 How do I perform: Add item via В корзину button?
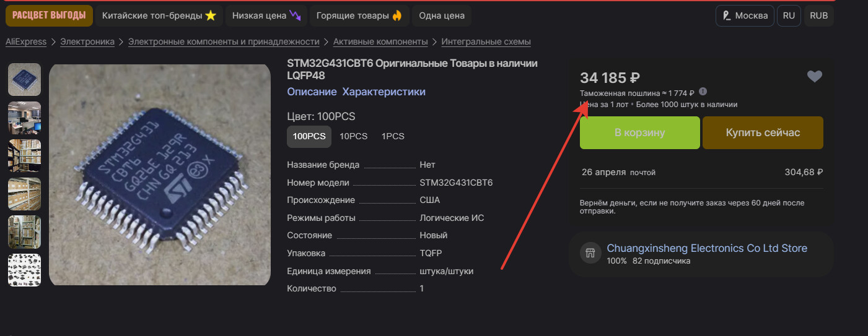tap(640, 132)
